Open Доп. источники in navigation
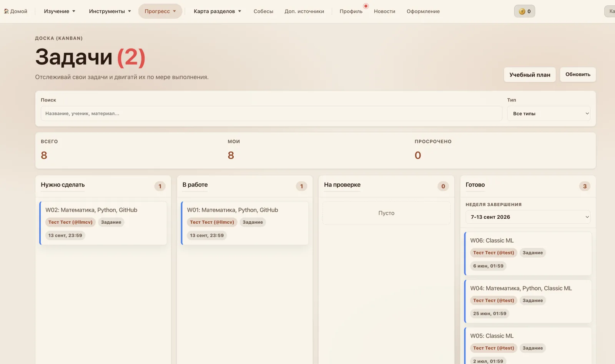The height and width of the screenshot is (364, 615). 304,11
